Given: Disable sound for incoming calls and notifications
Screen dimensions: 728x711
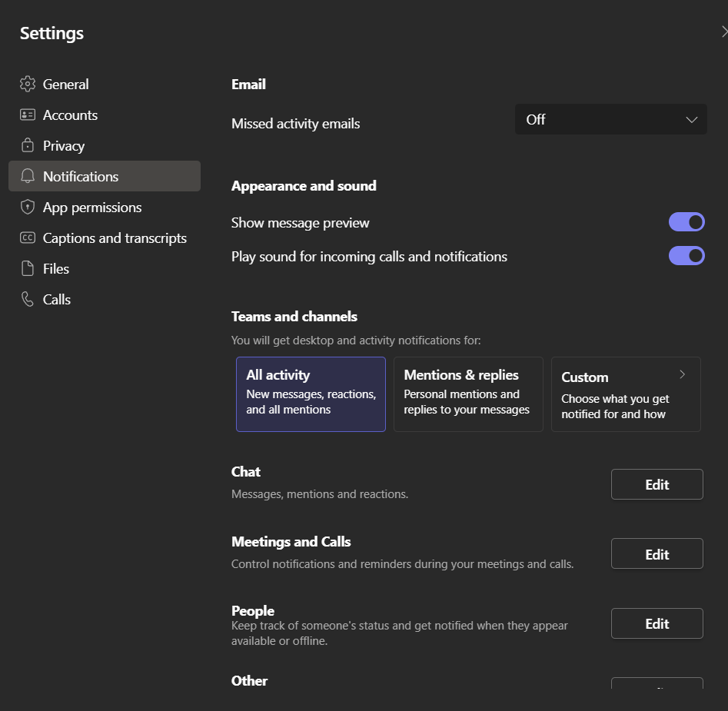Looking at the screenshot, I should coord(686,255).
